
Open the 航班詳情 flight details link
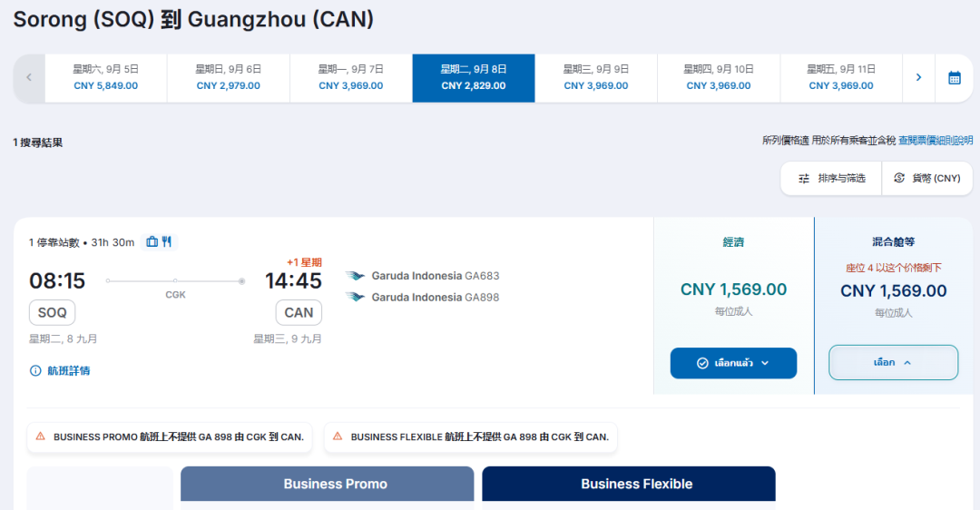69,370
